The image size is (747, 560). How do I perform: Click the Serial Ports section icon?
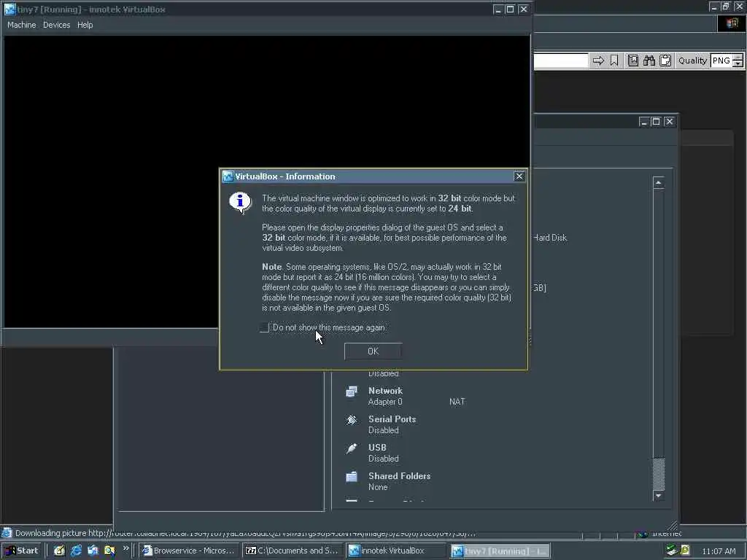[352, 419]
